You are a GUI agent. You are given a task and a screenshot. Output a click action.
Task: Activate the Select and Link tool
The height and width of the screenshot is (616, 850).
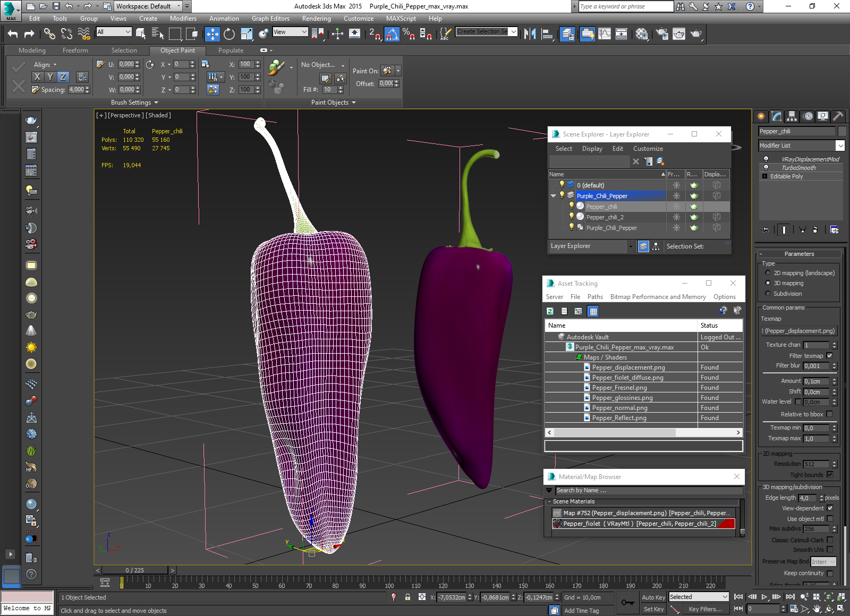49,34
